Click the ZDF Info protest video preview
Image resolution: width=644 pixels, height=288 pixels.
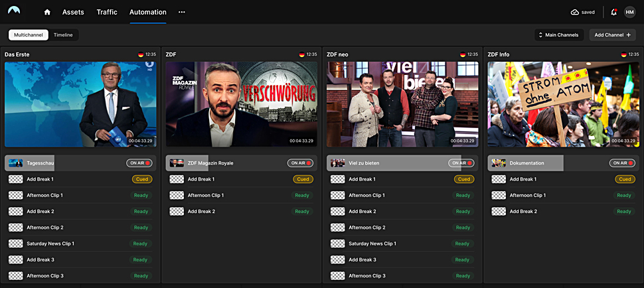[x=564, y=104]
